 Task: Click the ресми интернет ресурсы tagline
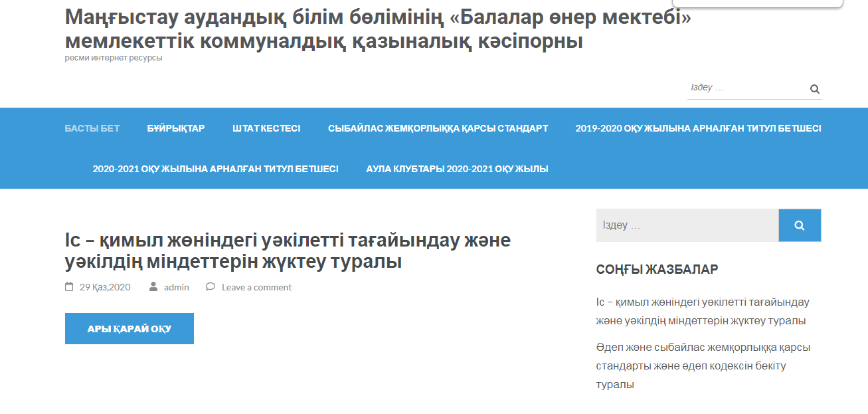click(x=114, y=58)
